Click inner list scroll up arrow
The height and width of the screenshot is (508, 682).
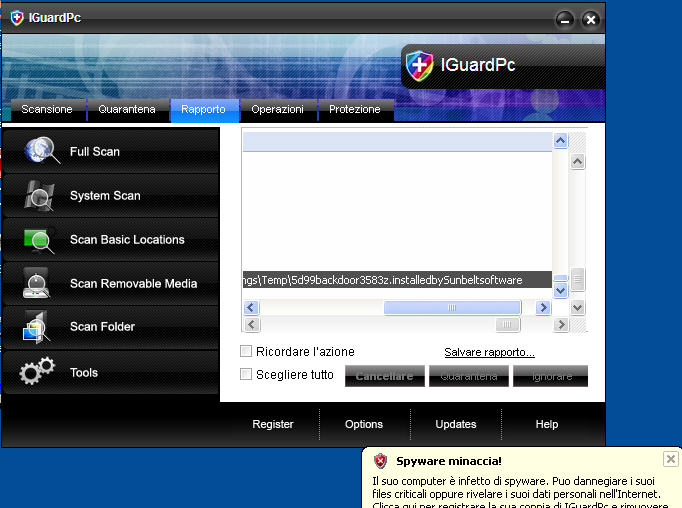click(x=560, y=140)
